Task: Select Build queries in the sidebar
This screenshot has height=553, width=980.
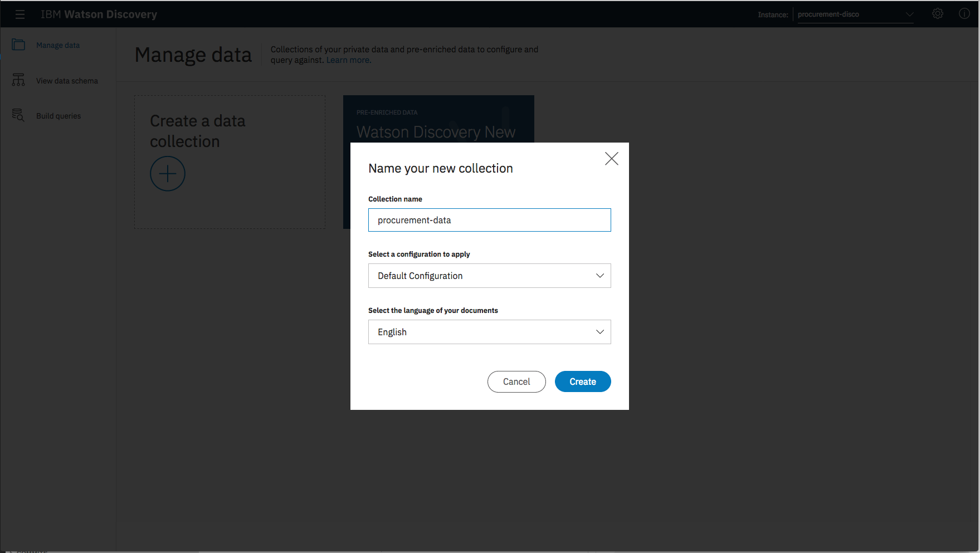Action: coord(58,116)
